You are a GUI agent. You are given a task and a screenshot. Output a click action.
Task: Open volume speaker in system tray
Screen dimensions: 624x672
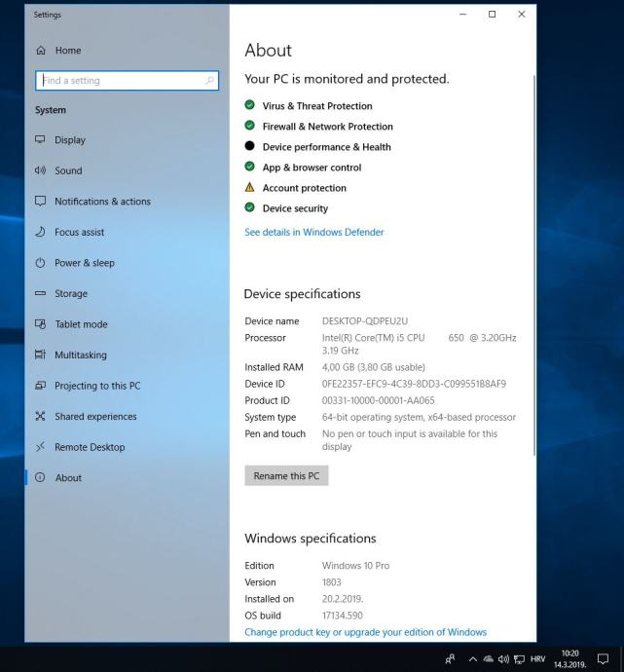tap(503, 659)
